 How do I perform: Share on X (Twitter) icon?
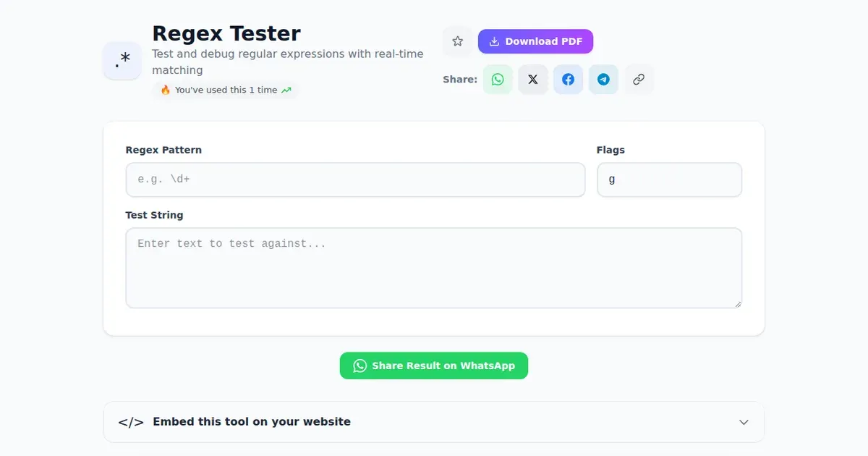pos(533,80)
